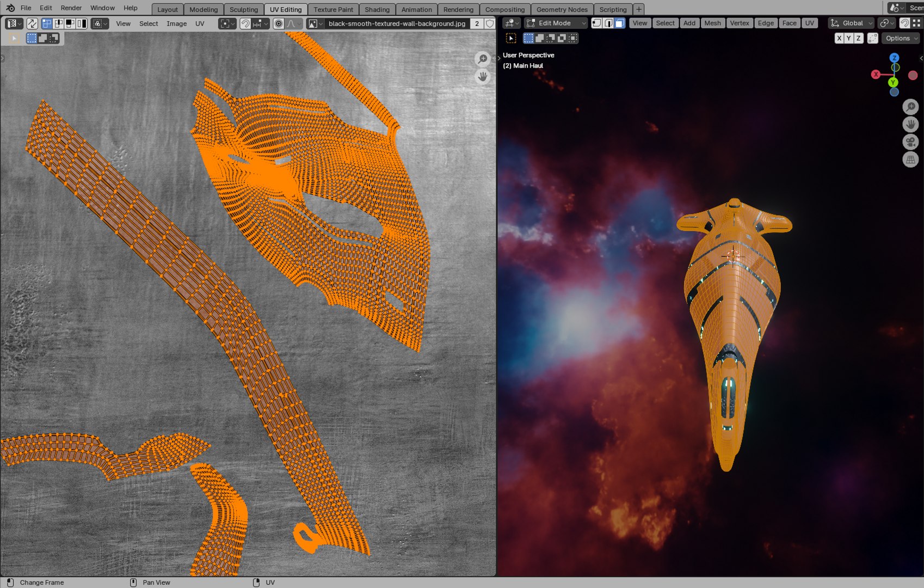The image size is (924, 588).
Task: Toggle fake user shield for the image
Action: [490, 23]
